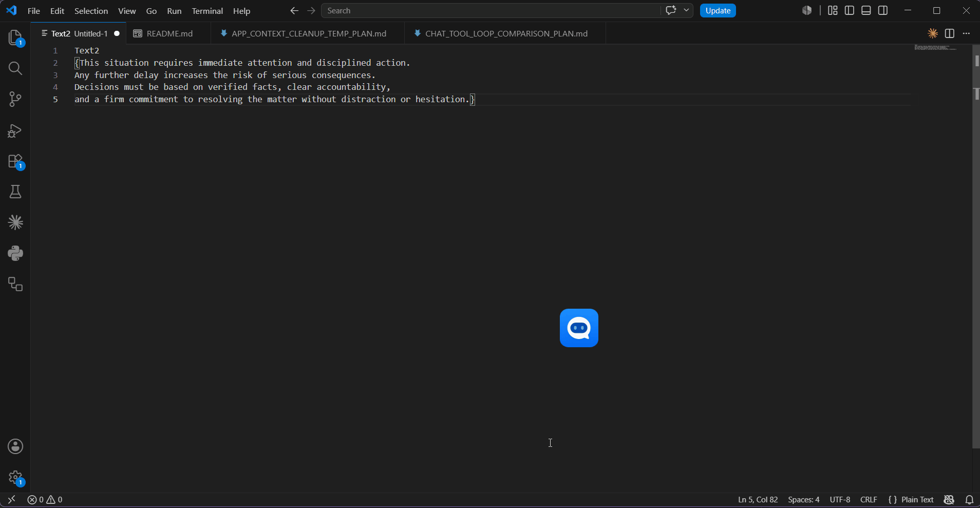This screenshot has height=508, width=980.
Task: Open the File menu
Action: click(x=34, y=11)
